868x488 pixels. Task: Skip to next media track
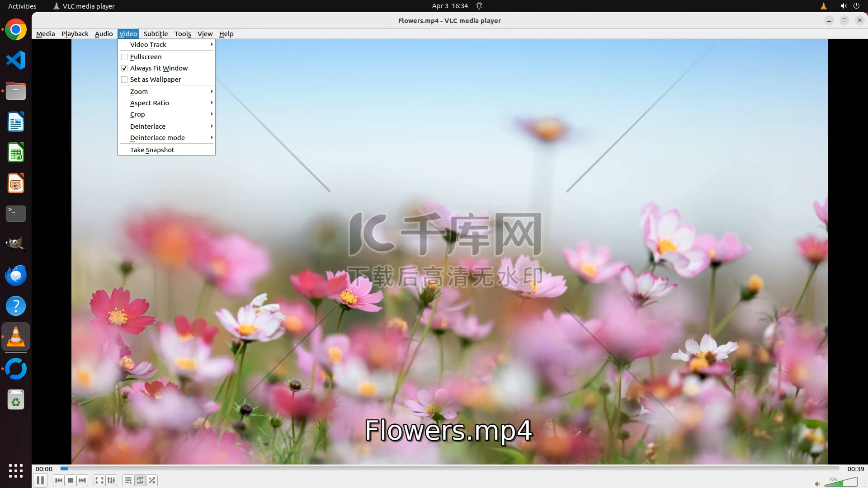(x=82, y=480)
